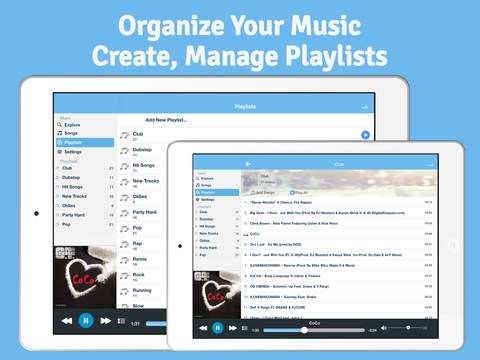
Task: Open Songs in the Club screen sidebar
Action: [x=204, y=185]
